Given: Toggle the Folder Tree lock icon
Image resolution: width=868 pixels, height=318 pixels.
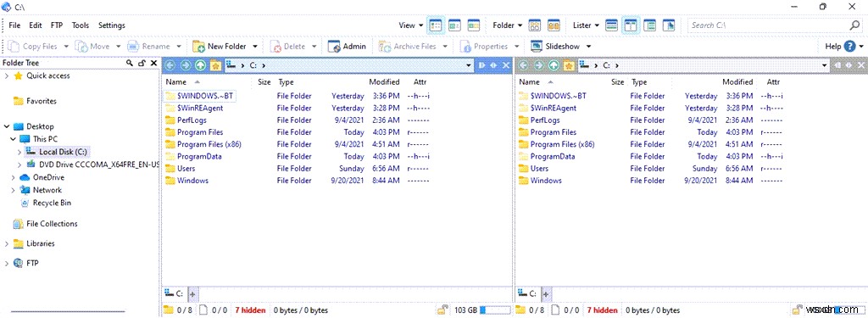Looking at the screenshot, I should tap(142, 63).
